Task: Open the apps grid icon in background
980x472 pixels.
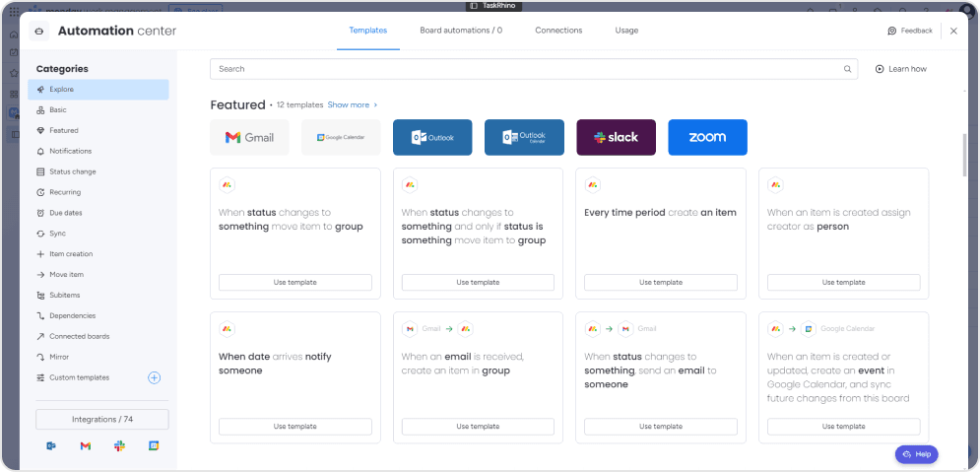Action: [14, 12]
